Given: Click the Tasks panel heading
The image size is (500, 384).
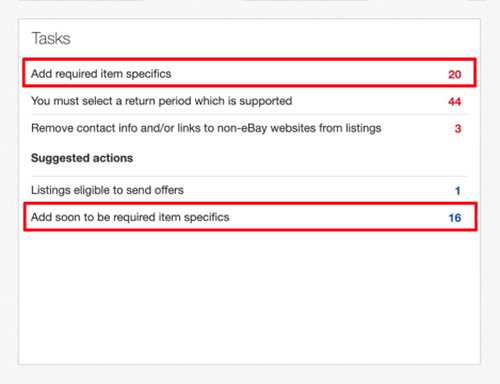Looking at the screenshot, I should point(51,38).
